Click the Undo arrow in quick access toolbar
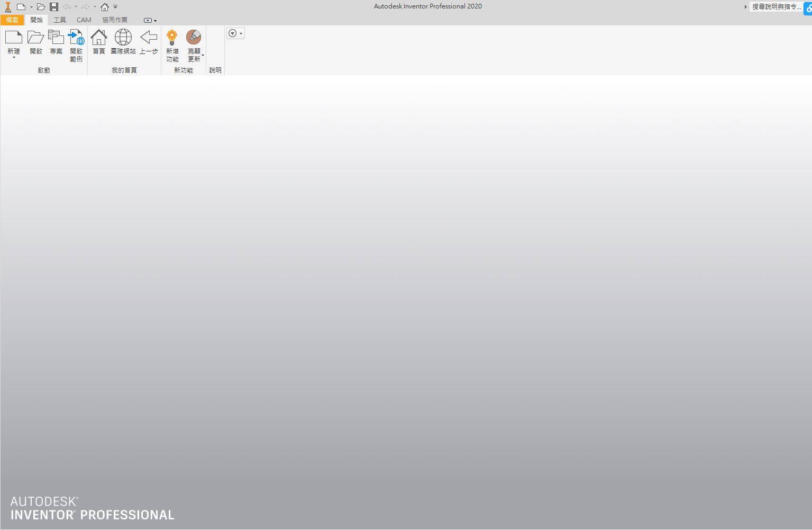 (x=67, y=7)
